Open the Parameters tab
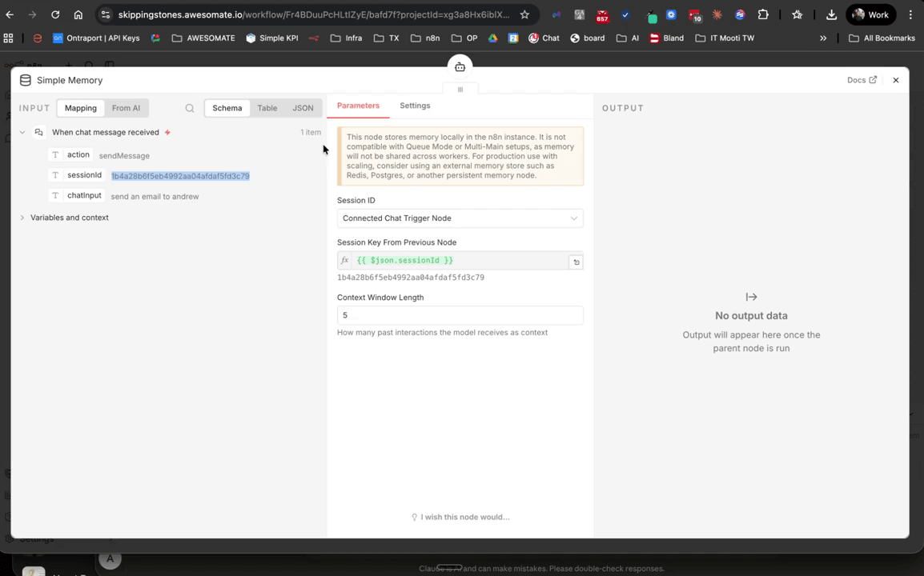 [358, 105]
